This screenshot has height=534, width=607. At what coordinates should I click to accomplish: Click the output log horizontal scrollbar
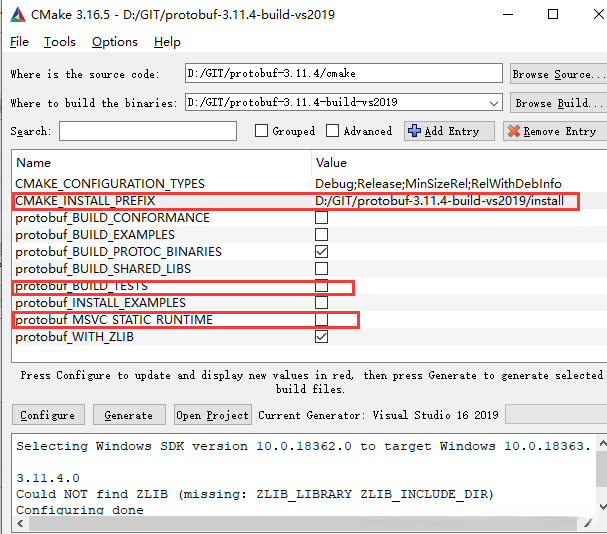[x=304, y=524]
